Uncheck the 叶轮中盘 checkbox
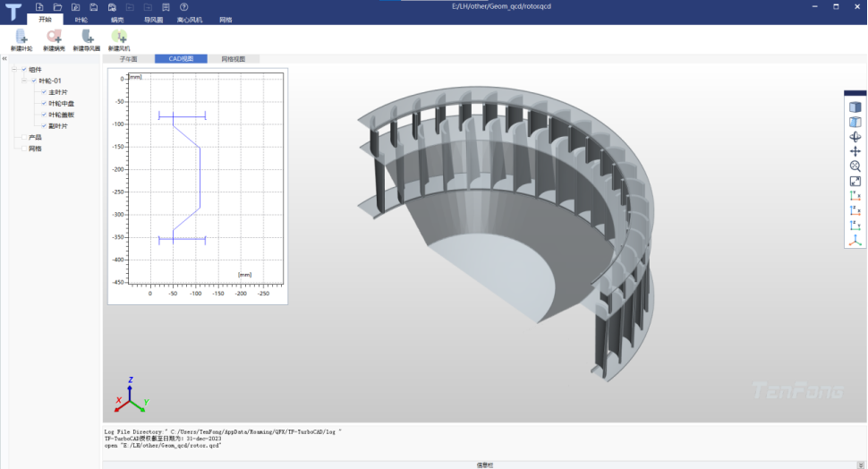This screenshot has height=469, width=868. (x=44, y=104)
